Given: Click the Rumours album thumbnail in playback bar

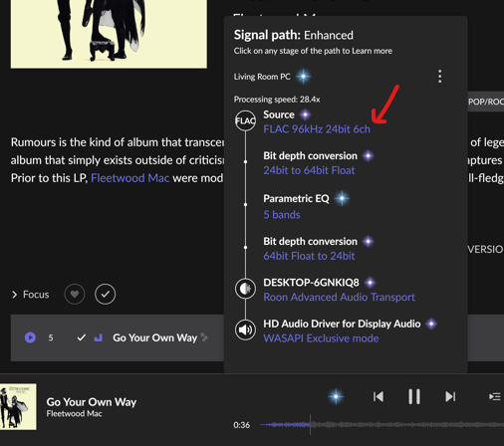Looking at the screenshot, I should (18, 406).
